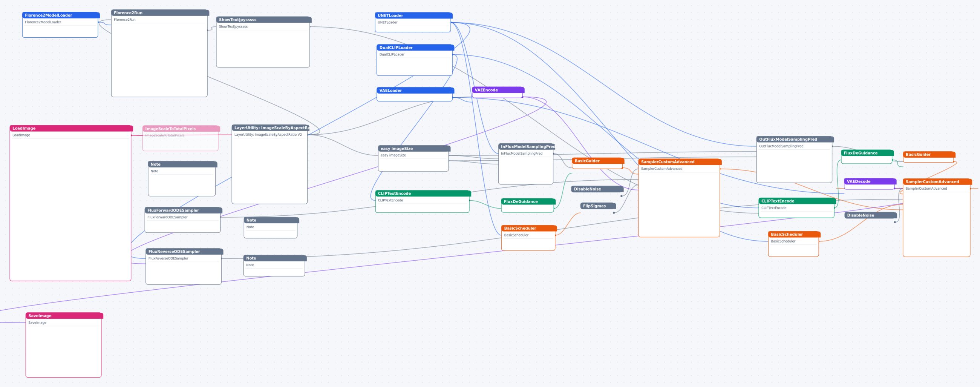The width and height of the screenshot is (980, 387).
Task: Select the faded ImageScaleToTotalPixels node
Action: (x=181, y=138)
